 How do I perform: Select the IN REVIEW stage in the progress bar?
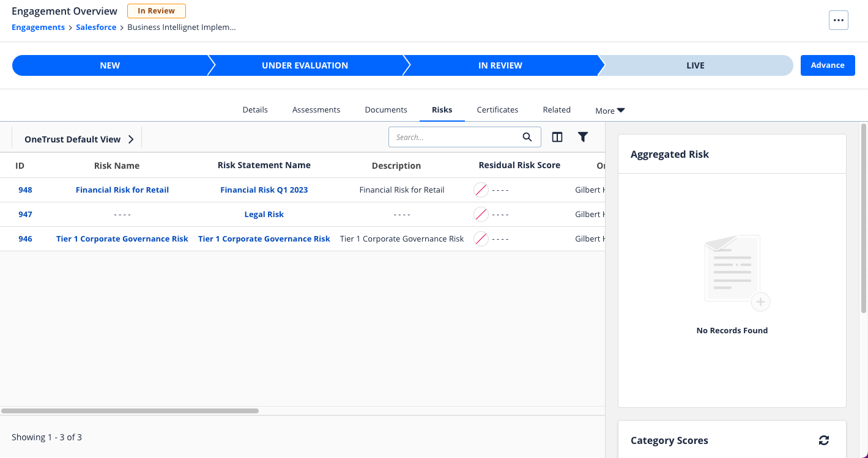tap(502, 65)
